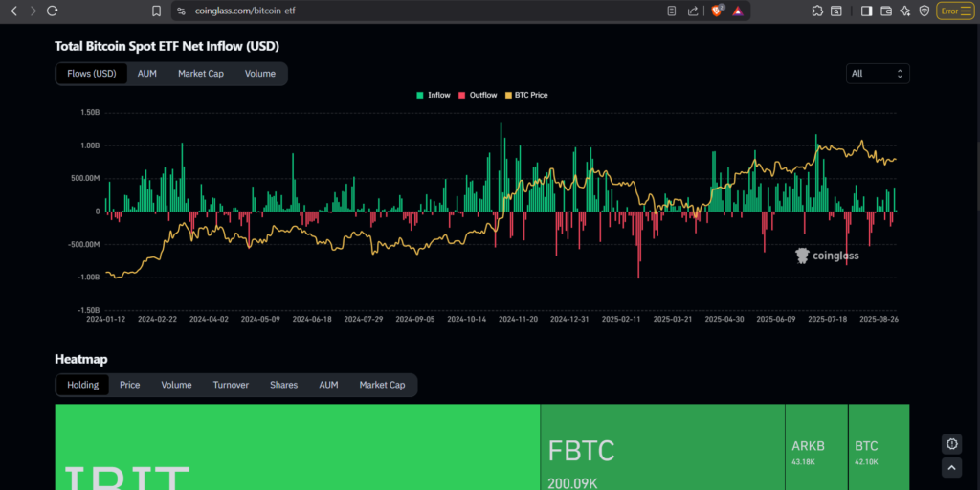Image resolution: width=980 pixels, height=490 pixels.
Task: Select the heatmap Volume tab
Action: [x=176, y=385]
